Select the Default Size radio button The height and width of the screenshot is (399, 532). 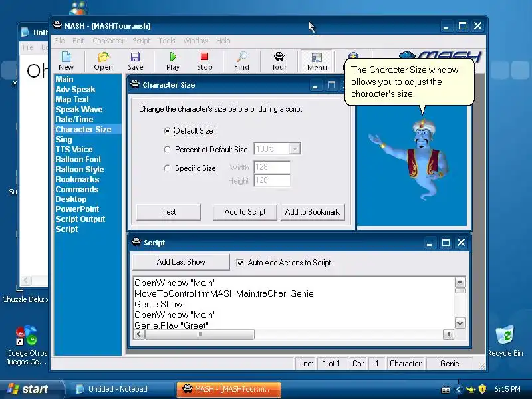pyautogui.click(x=167, y=130)
